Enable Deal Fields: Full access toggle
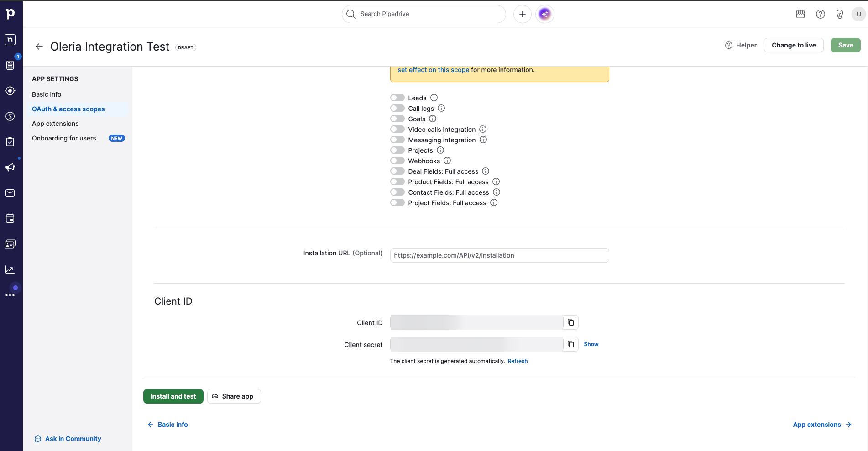Viewport: 868px width, 451px height. click(397, 171)
